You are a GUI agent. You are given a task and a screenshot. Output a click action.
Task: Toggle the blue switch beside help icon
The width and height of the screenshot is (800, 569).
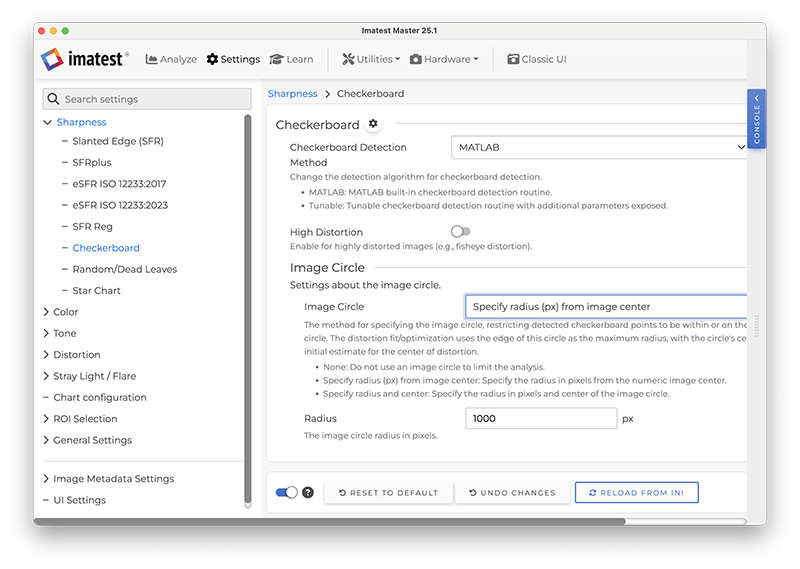[287, 492]
